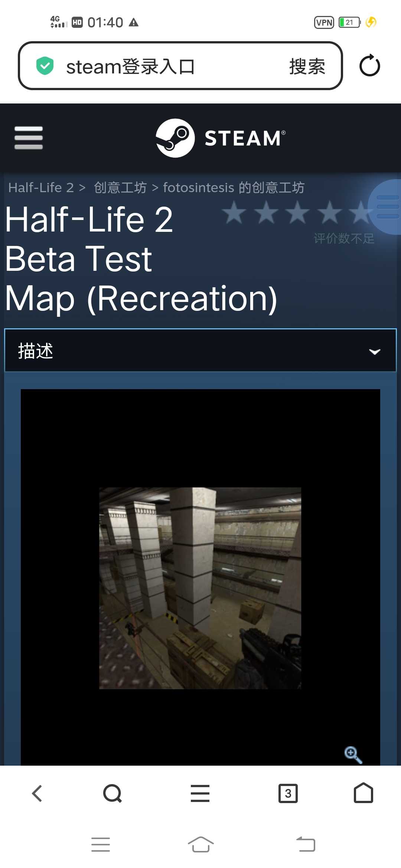
Task: Zoom the screenshot with magnifier icon
Action: [353, 754]
